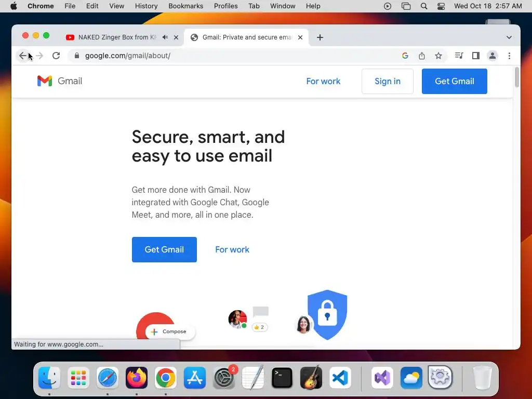Mute the YouTube tab's audio icon
532x399 pixels.
165,37
